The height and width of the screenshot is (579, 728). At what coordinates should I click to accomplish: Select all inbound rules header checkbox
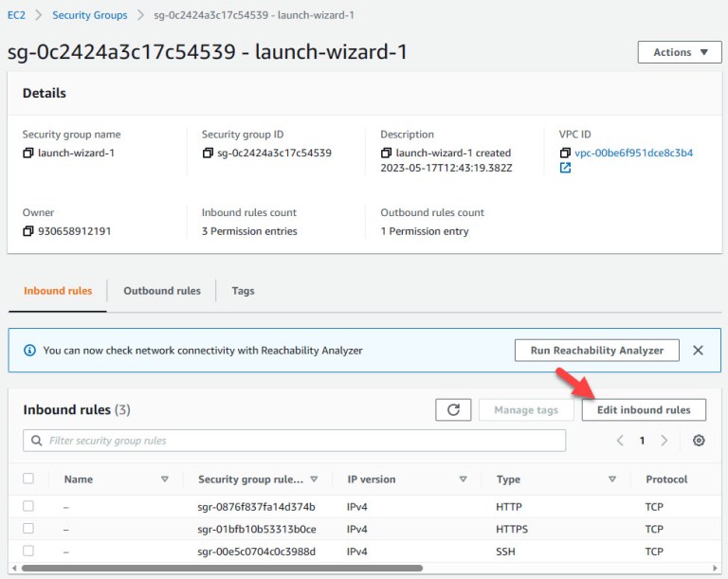pos(28,479)
